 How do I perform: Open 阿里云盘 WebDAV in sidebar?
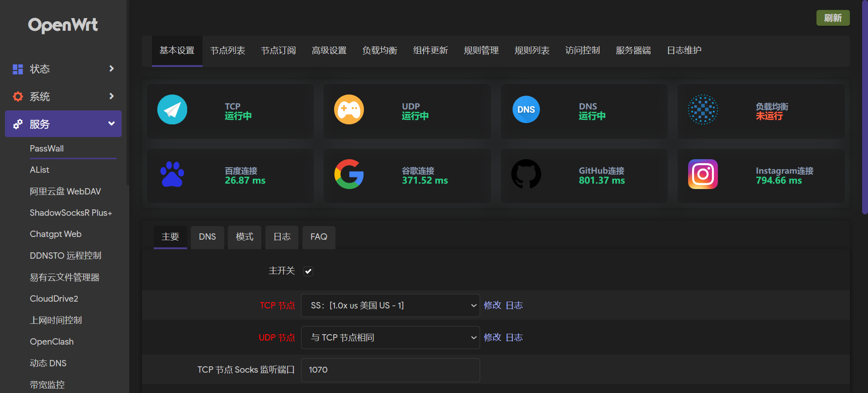tap(65, 191)
